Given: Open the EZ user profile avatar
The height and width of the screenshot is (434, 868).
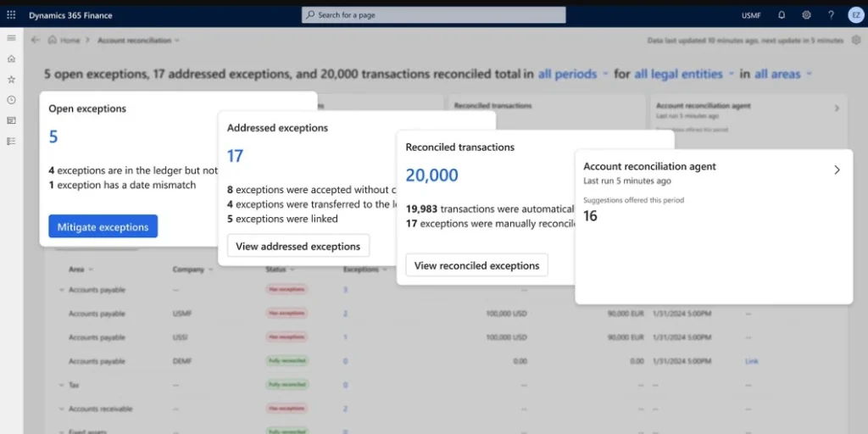Looking at the screenshot, I should 856,15.
